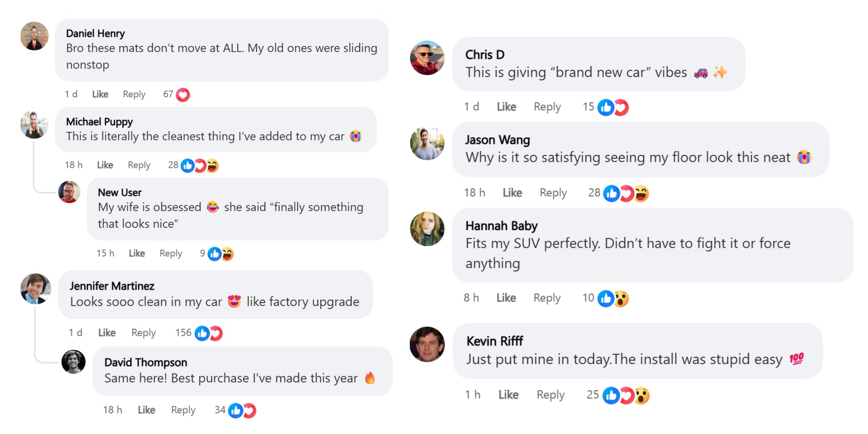Click Jason Wang's avatar photo
868x434 pixels.
pos(427,144)
